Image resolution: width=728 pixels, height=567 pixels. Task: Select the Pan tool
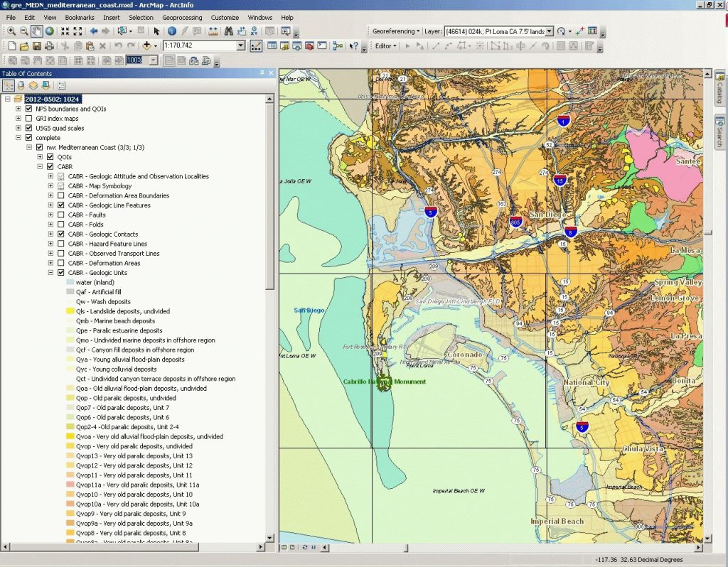[x=36, y=31]
